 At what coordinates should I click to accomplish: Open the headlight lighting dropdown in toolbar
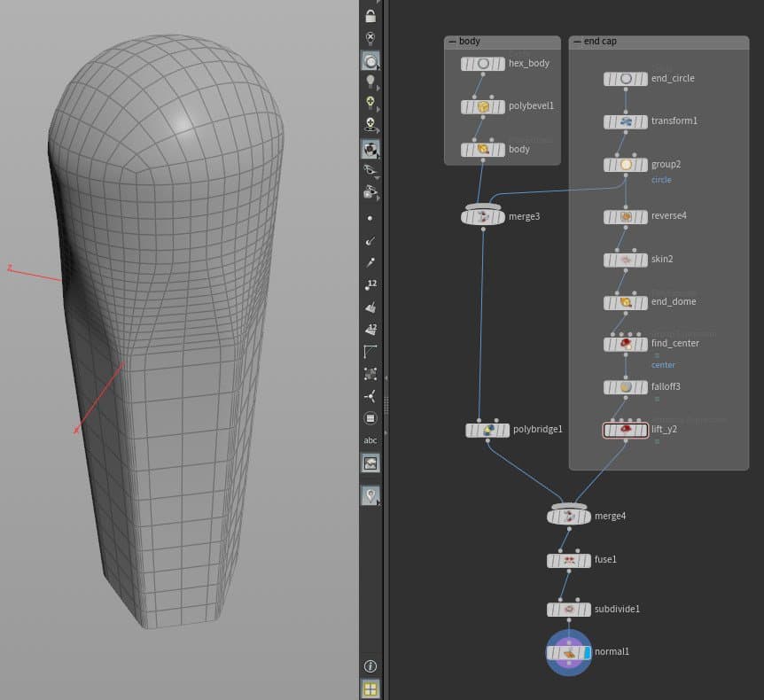tap(370, 82)
